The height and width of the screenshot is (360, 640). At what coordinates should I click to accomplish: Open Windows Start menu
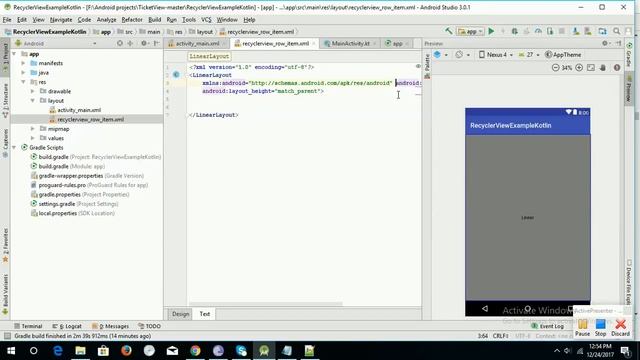tap(11, 351)
